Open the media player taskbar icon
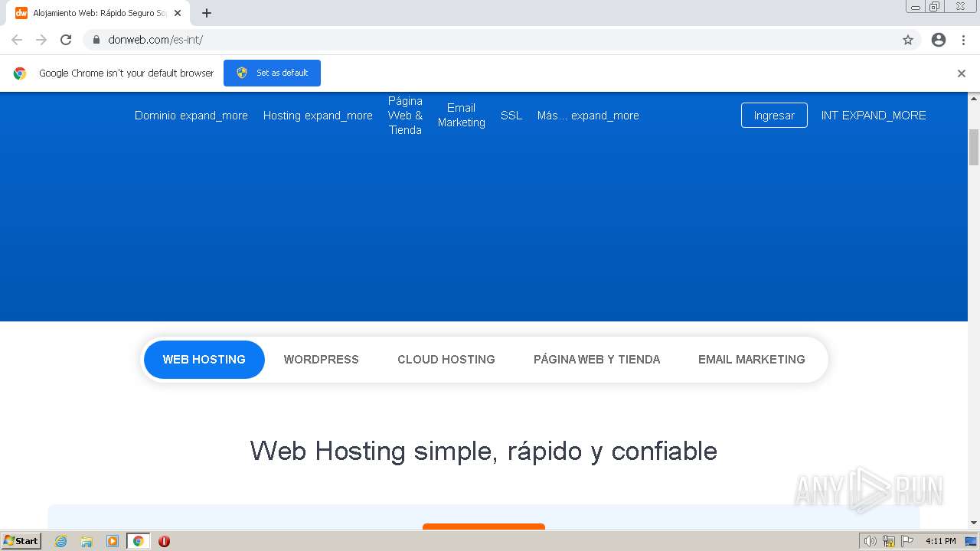 (x=113, y=541)
